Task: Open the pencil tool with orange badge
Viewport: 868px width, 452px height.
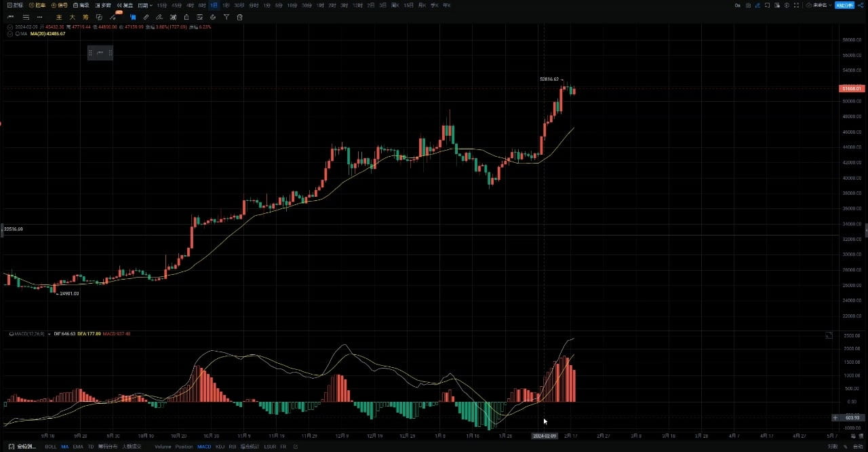Action: click(x=113, y=16)
